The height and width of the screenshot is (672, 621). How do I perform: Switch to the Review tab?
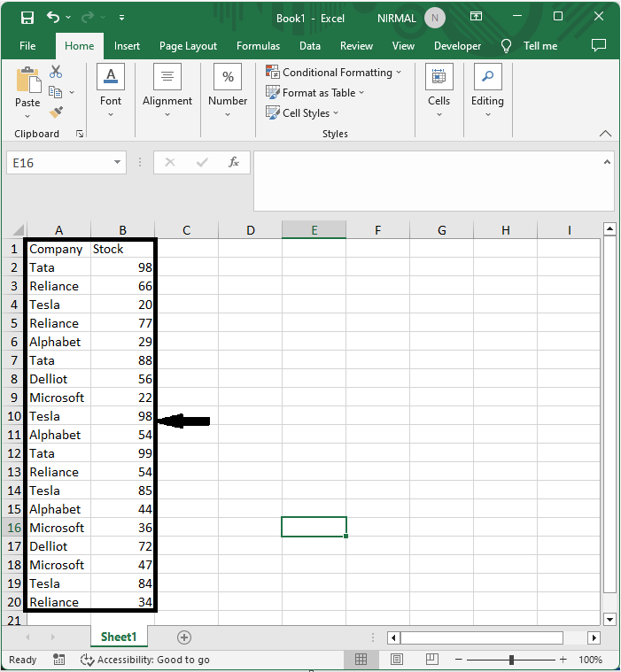pyautogui.click(x=356, y=46)
